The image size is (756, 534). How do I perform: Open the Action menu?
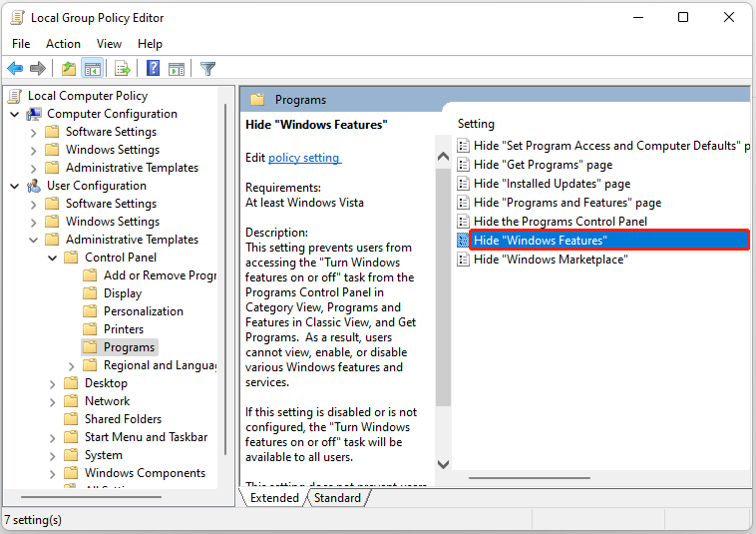(x=63, y=44)
